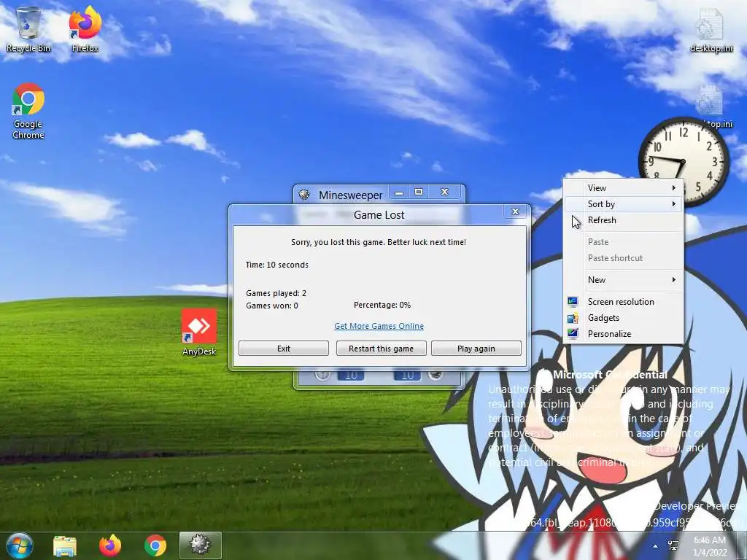Viewport: 747px width, 560px height.
Task: Expand the View submenu
Action: (x=624, y=187)
